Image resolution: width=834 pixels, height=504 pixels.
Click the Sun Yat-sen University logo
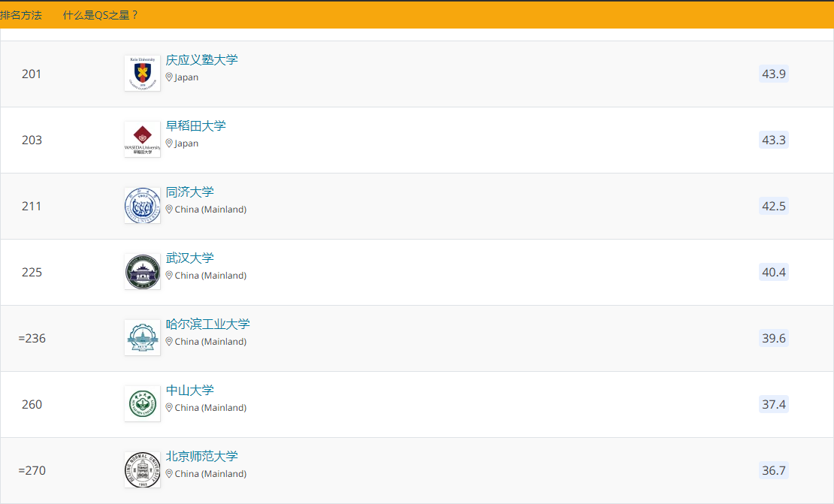click(x=143, y=403)
